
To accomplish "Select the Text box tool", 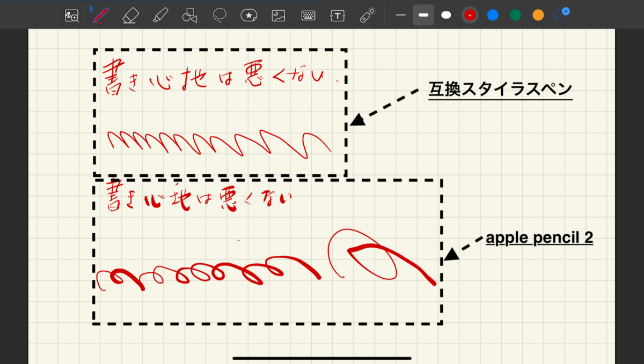I will pyautogui.click(x=338, y=14).
